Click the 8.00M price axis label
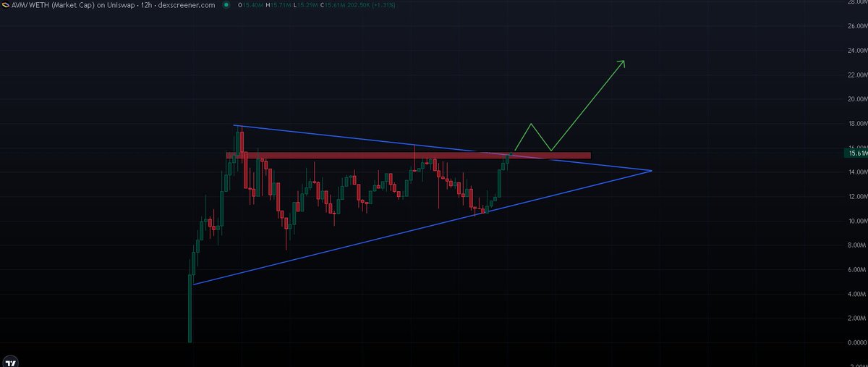The image size is (868, 367). pos(856,245)
